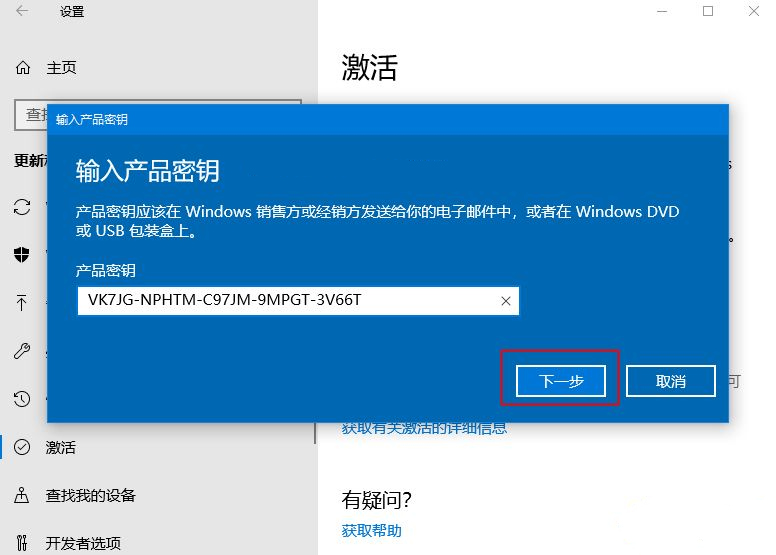Screen dimensions: 776x555
Task: Maximize the Settings window
Action: pyautogui.click(x=708, y=11)
